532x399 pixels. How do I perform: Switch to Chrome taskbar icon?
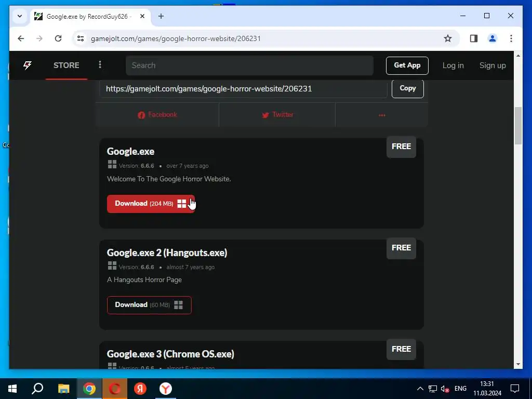coord(89,389)
